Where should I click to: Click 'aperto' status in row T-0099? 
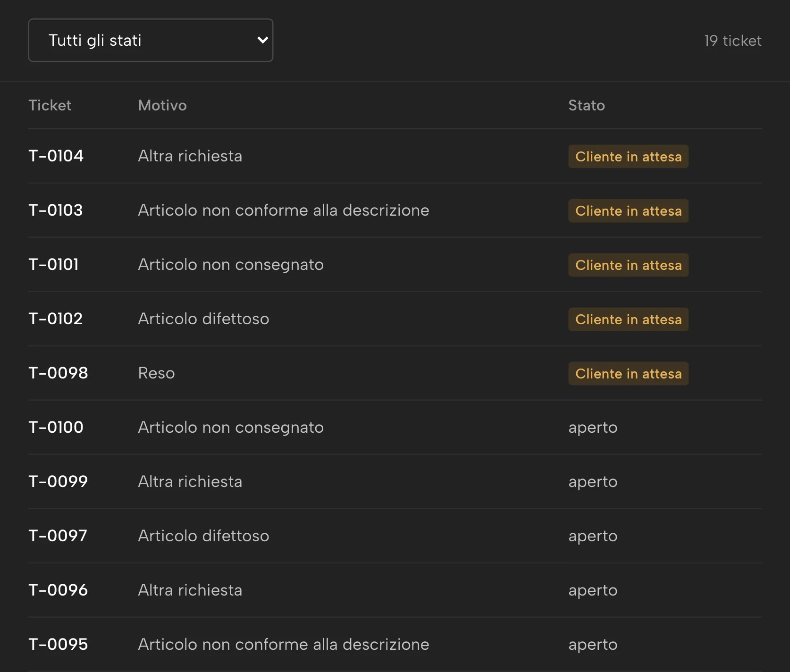(x=593, y=482)
